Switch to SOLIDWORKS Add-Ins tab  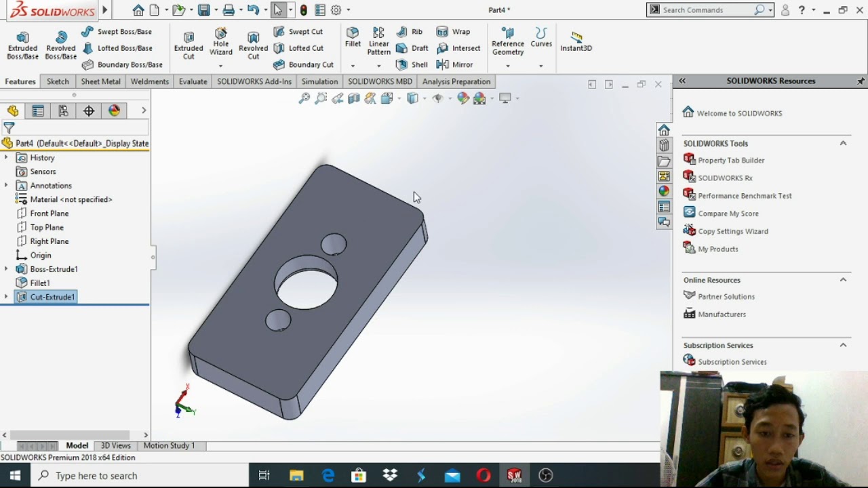(254, 81)
